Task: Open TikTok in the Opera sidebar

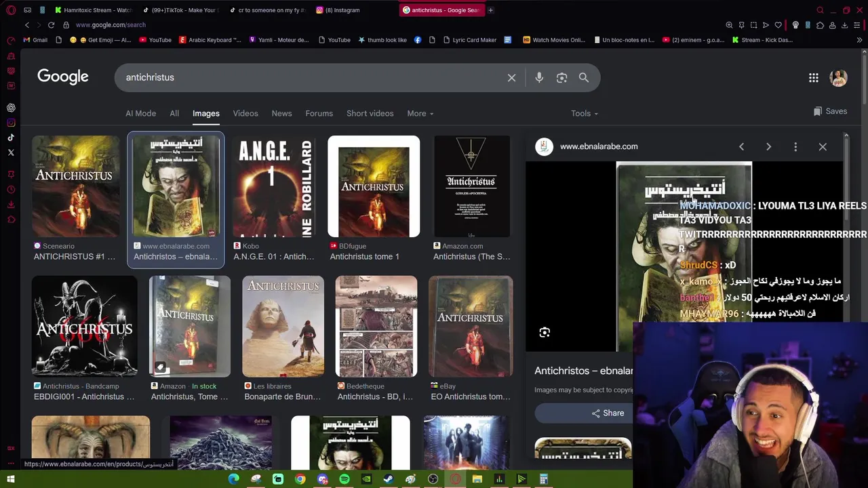Action: pos(11,138)
